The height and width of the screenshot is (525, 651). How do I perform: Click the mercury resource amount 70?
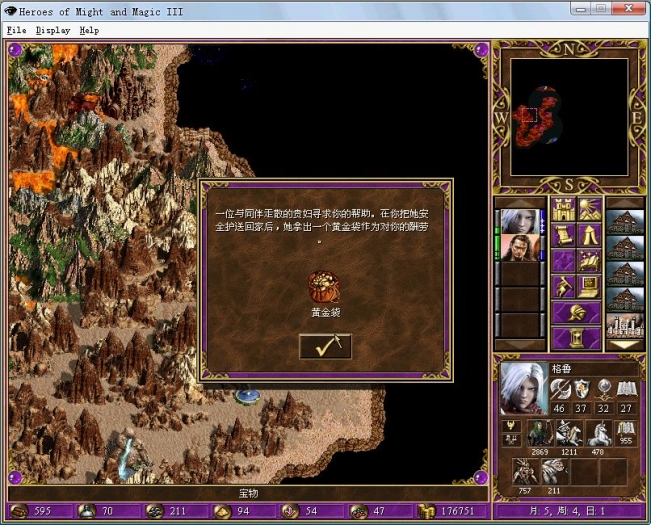(107, 511)
